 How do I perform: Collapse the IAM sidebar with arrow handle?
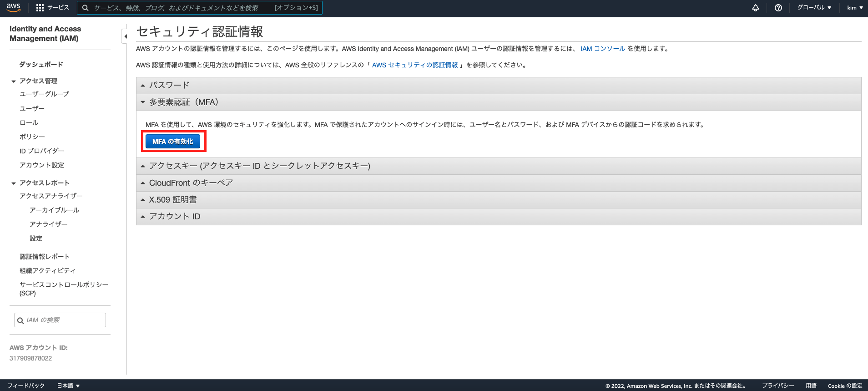125,36
